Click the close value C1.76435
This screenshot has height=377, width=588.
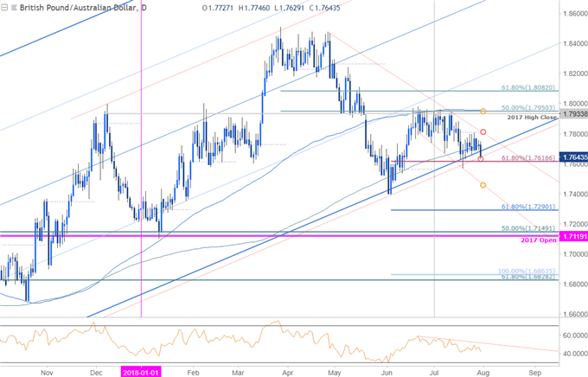point(325,8)
